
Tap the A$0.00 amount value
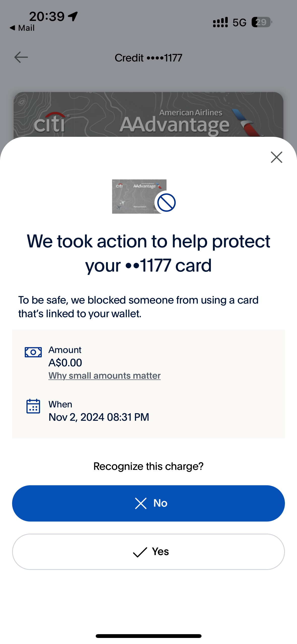coord(65,363)
